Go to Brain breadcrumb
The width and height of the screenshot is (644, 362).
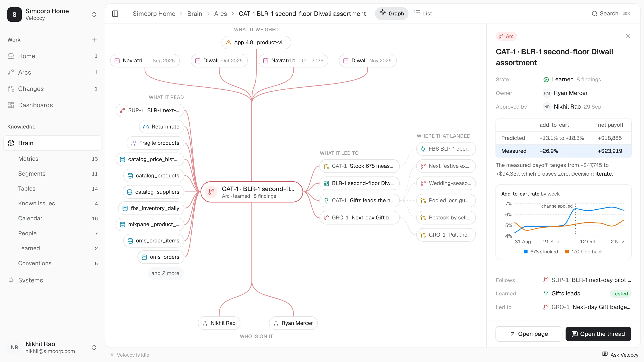point(195,13)
